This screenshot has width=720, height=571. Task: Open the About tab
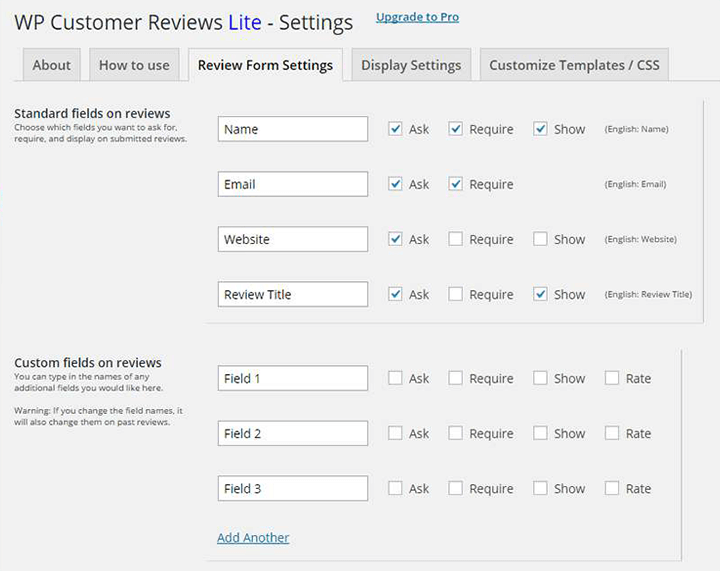tap(51, 65)
